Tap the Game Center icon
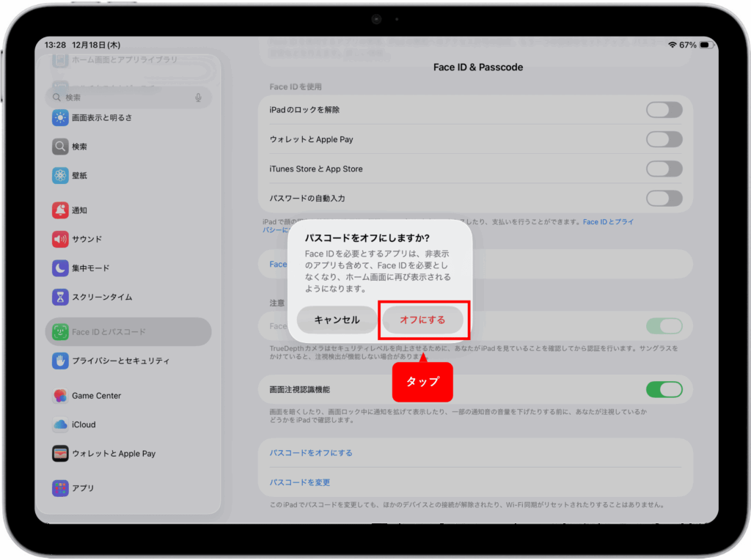This screenshot has height=560, width=751. point(60,396)
